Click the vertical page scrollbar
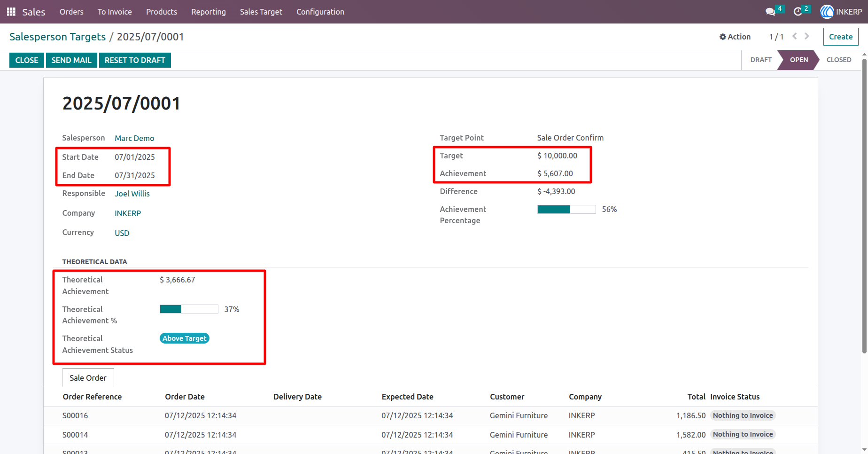Viewport: 868px width, 454px height. click(864, 206)
